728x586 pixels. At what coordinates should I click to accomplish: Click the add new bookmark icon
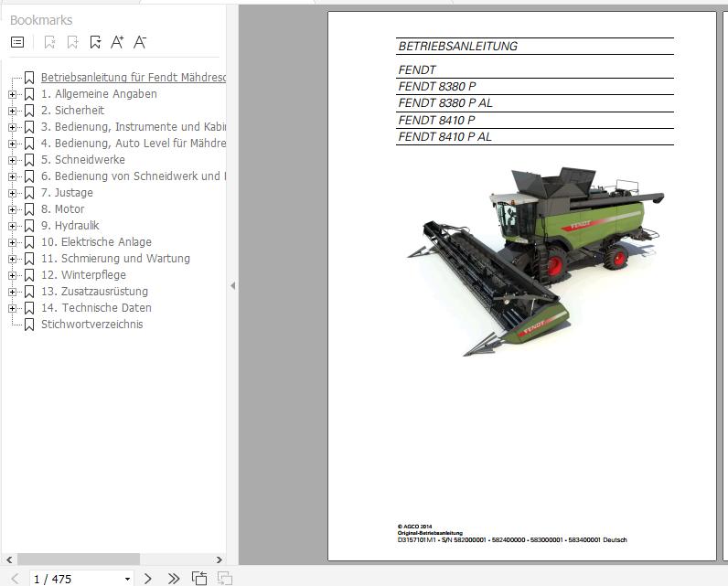72,42
